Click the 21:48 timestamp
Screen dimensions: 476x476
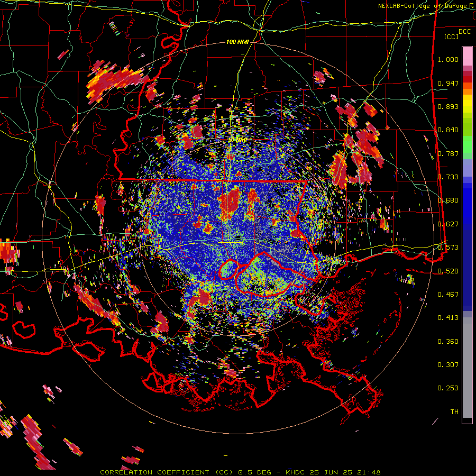click(x=370, y=472)
